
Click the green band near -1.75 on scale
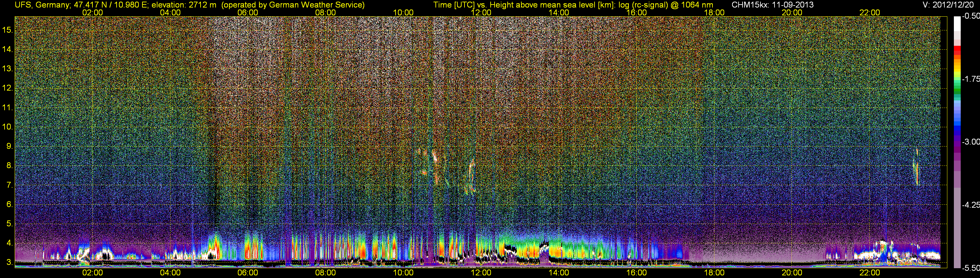tap(957, 82)
